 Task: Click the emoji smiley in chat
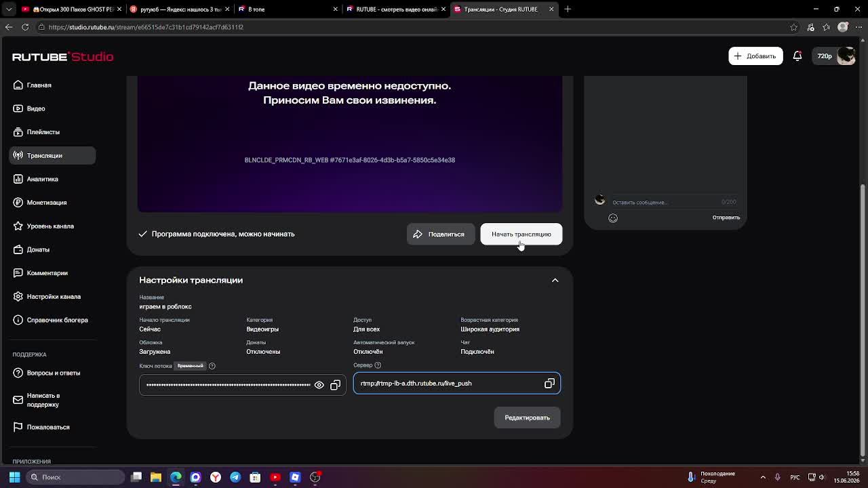point(613,218)
